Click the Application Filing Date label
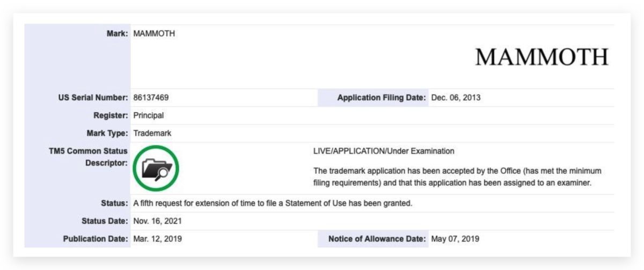Screen dimensions: 644x270 (382, 98)
